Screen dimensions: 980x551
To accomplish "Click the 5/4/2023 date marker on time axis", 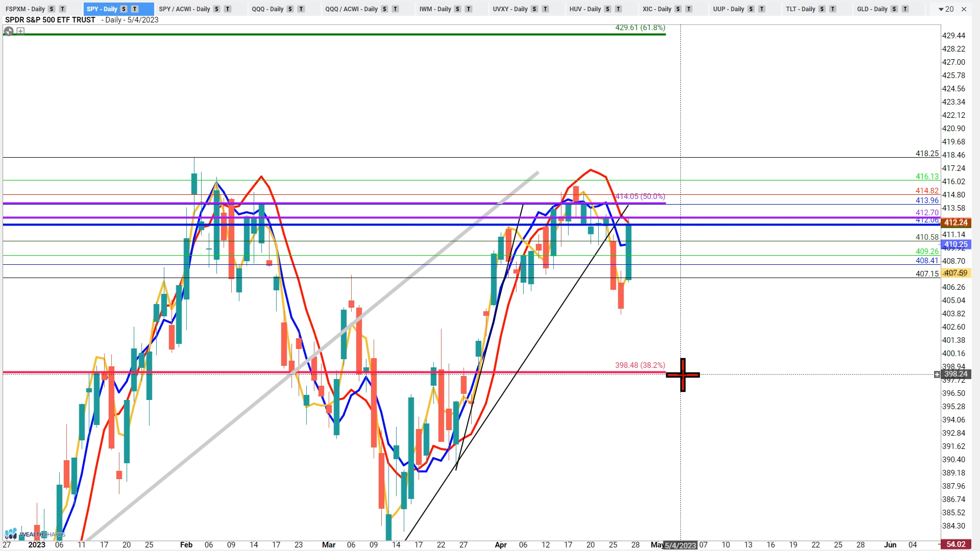I will pos(680,545).
